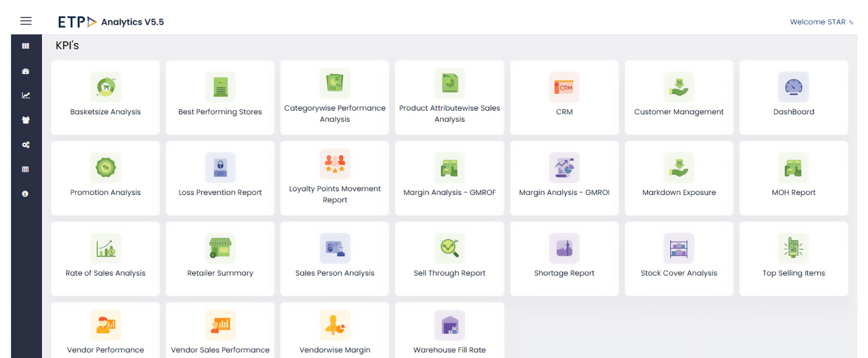Open the Margin Analysis - GMROI link
This screenshot has width=868, height=358.
tap(564, 192)
